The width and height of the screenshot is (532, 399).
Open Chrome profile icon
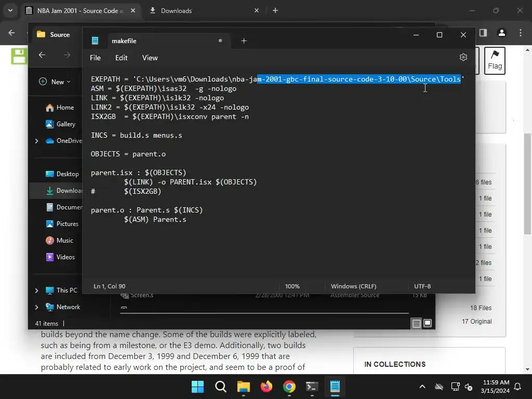(x=502, y=33)
